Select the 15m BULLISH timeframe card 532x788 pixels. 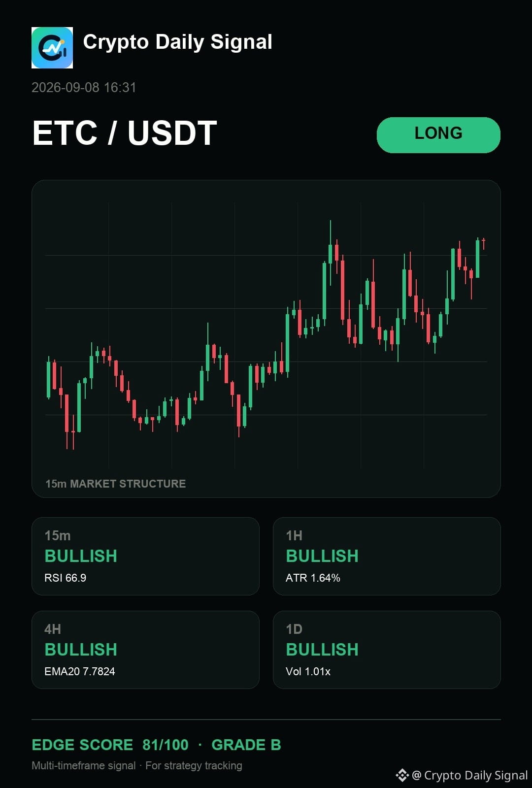pos(145,556)
